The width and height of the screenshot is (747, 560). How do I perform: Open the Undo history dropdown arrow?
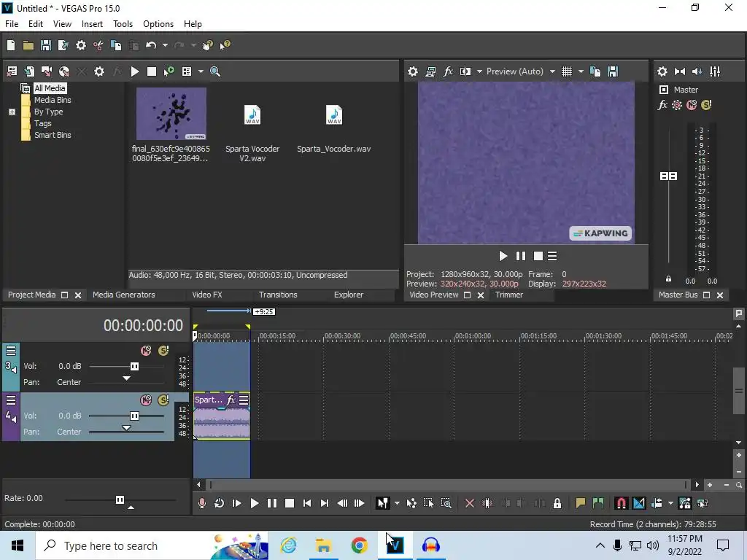pos(165,45)
